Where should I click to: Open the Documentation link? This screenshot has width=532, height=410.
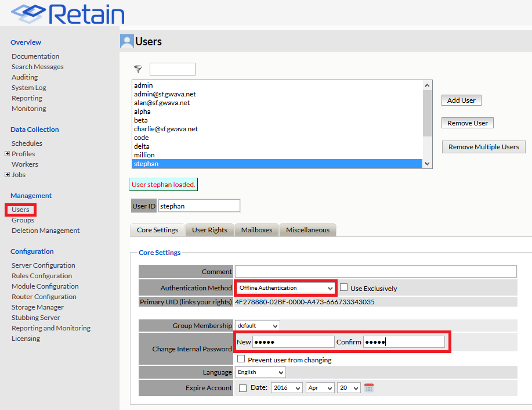click(x=35, y=56)
